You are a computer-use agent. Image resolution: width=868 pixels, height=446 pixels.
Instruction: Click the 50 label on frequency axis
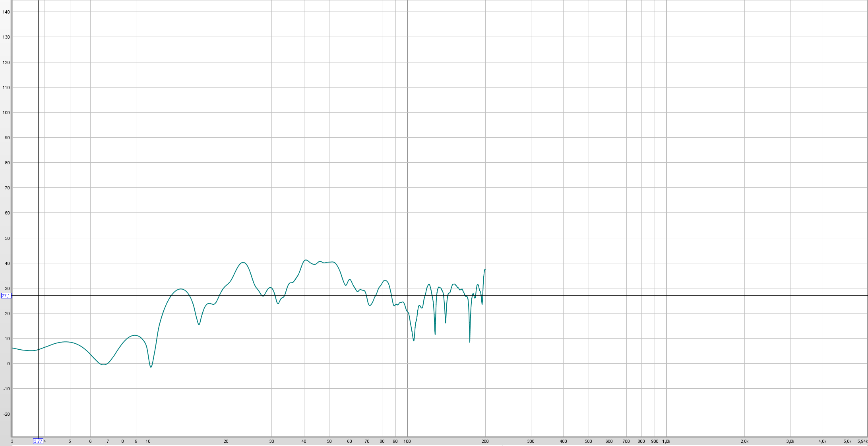click(329, 441)
